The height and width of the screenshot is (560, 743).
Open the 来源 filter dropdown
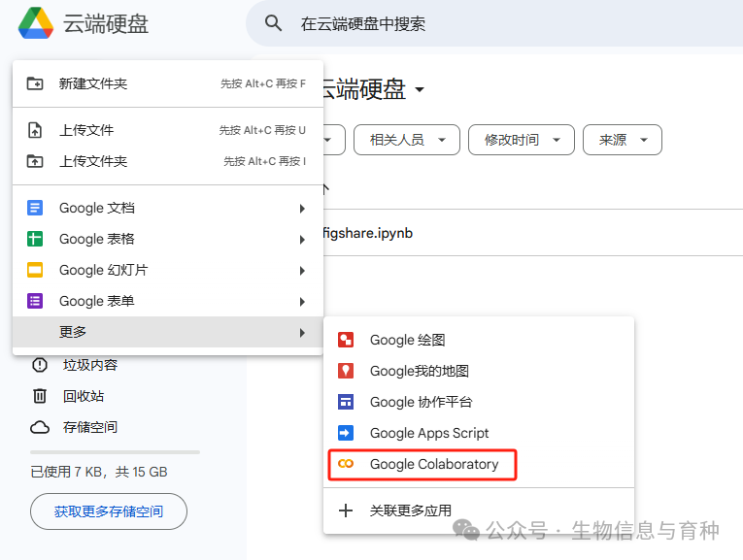(x=623, y=140)
